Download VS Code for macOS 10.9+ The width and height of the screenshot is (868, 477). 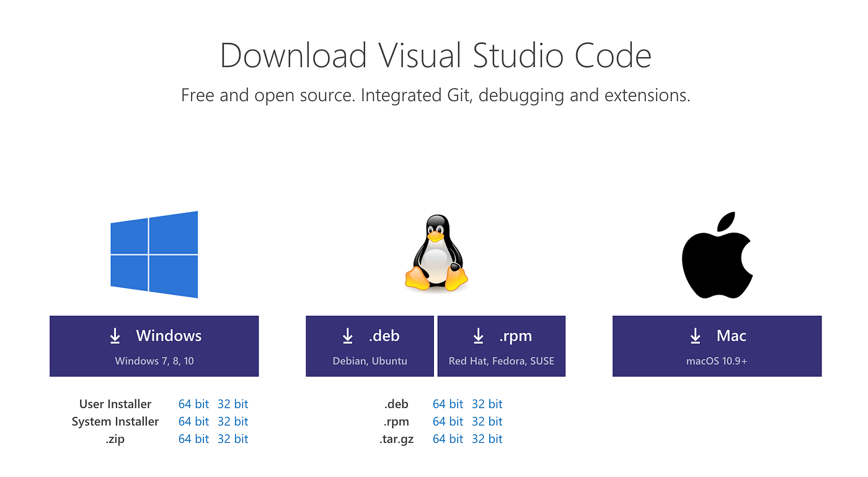tap(717, 345)
